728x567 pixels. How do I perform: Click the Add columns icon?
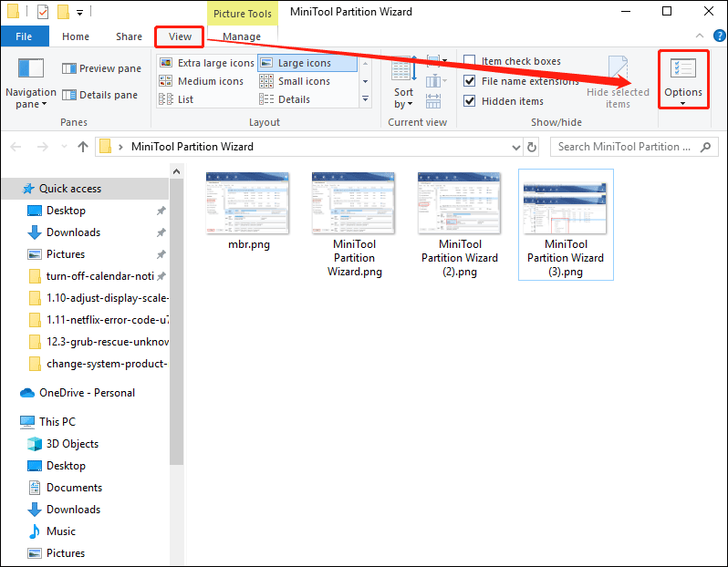point(436,82)
